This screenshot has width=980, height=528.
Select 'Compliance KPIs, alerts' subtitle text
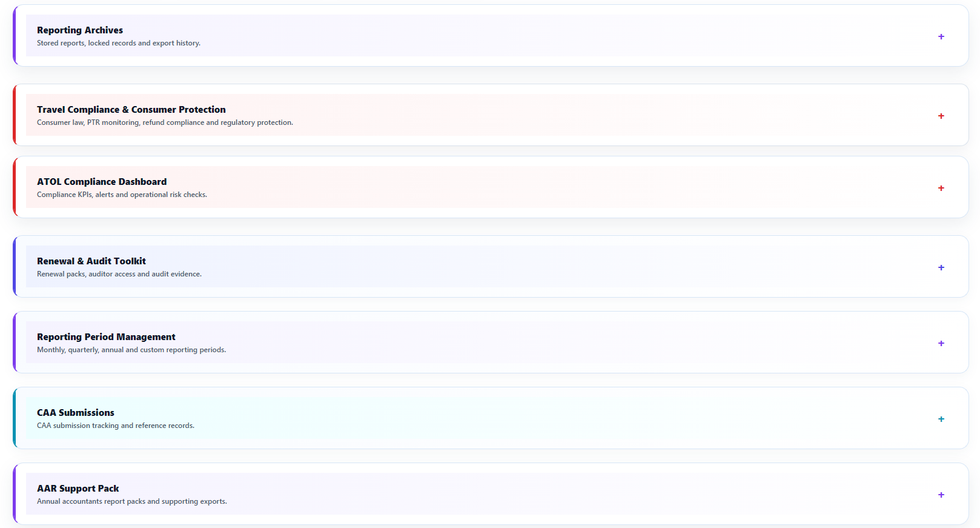[122, 195]
